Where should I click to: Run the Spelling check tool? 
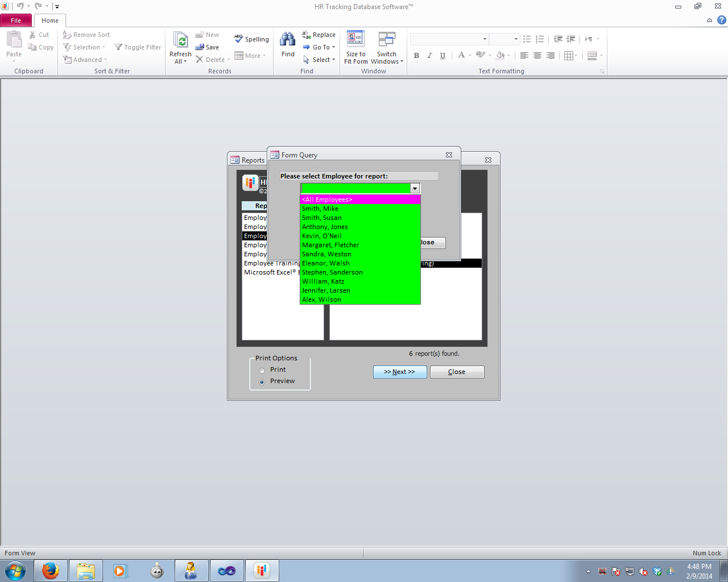pyautogui.click(x=251, y=39)
